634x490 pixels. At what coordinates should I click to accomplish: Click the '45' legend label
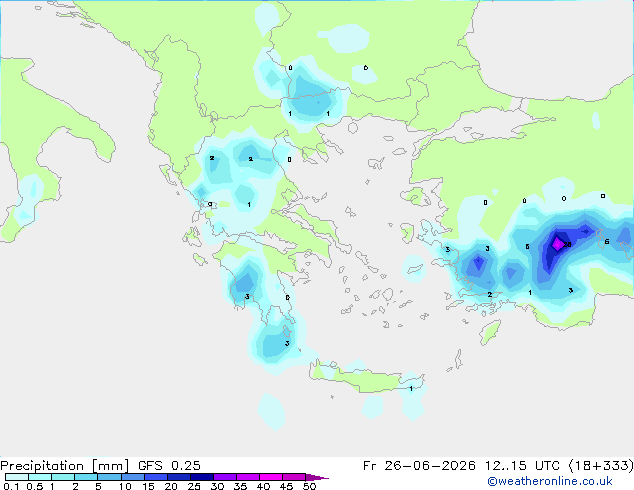click(x=286, y=486)
